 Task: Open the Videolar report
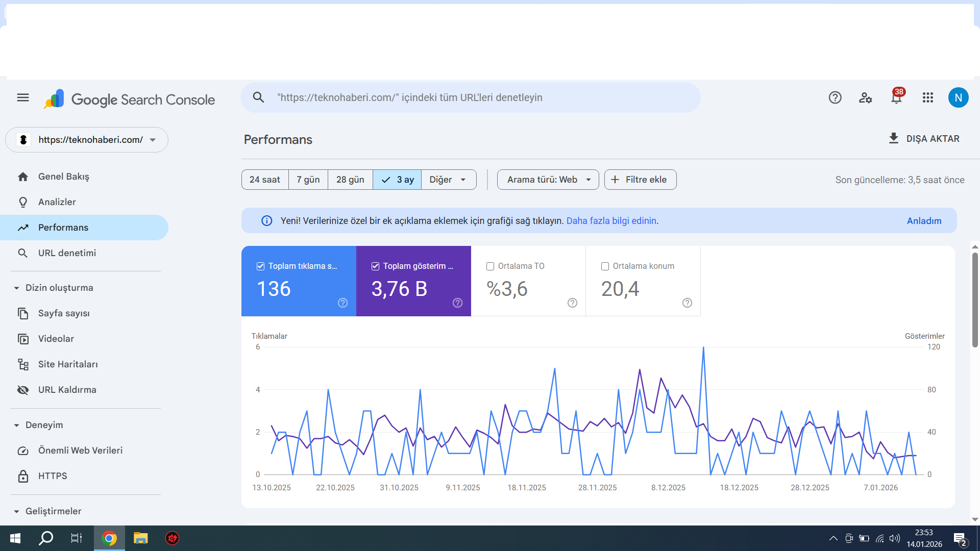point(84,339)
